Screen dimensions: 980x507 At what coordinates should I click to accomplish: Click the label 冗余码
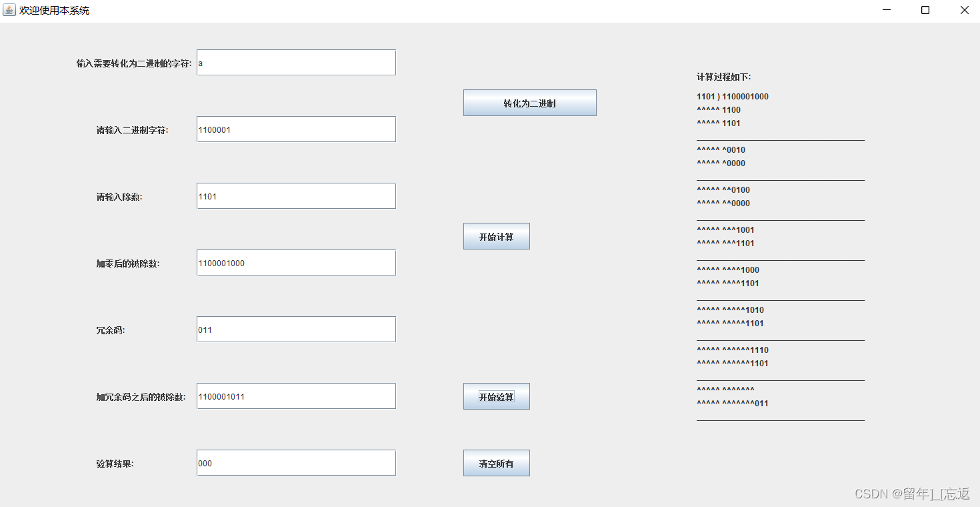(111, 330)
